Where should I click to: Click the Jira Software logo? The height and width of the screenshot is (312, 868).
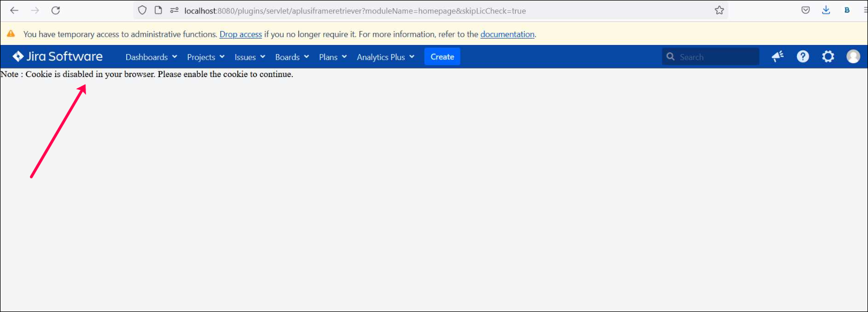pos(58,57)
